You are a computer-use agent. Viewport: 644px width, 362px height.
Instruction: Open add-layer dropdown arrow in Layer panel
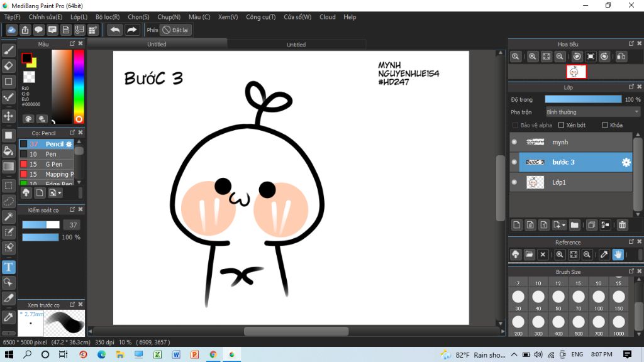coord(559,225)
